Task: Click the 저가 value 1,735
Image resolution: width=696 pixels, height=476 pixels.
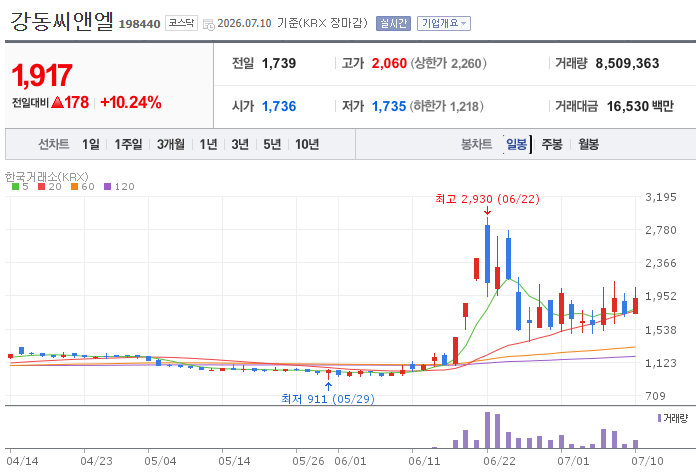Action: (389, 107)
